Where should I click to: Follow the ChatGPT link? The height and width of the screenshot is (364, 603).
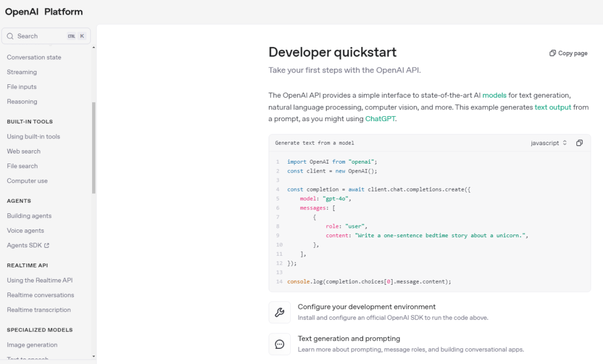pos(380,119)
